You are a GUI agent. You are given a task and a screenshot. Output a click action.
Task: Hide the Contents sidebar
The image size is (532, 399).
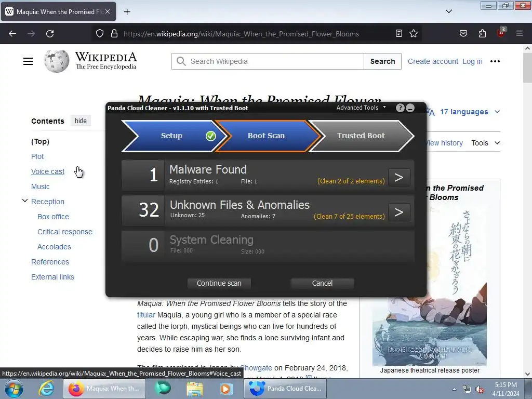pyautogui.click(x=81, y=121)
